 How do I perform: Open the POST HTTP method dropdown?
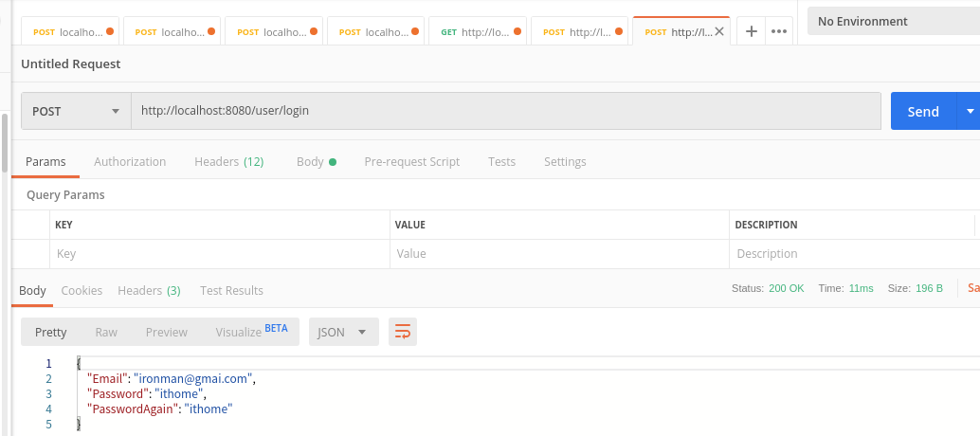click(x=76, y=111)
